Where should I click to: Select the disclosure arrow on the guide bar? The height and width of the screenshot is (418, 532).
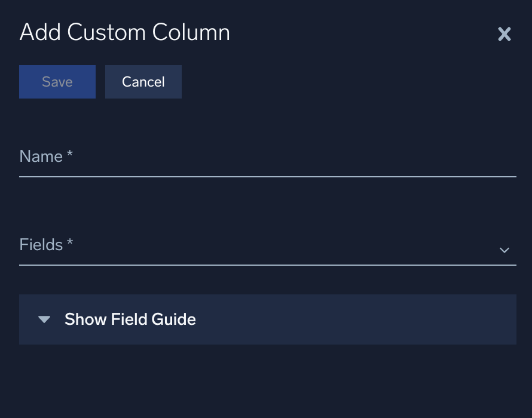pos(44,319)
